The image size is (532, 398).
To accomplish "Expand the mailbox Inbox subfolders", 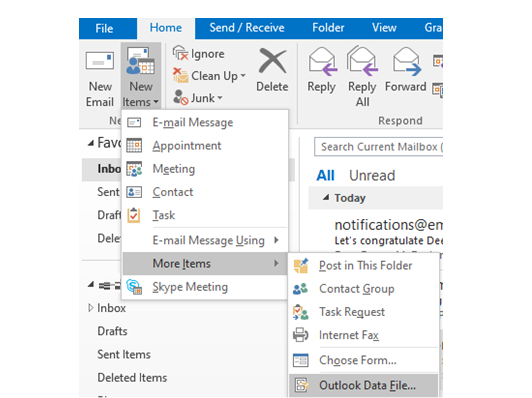I will coord(90,308).
